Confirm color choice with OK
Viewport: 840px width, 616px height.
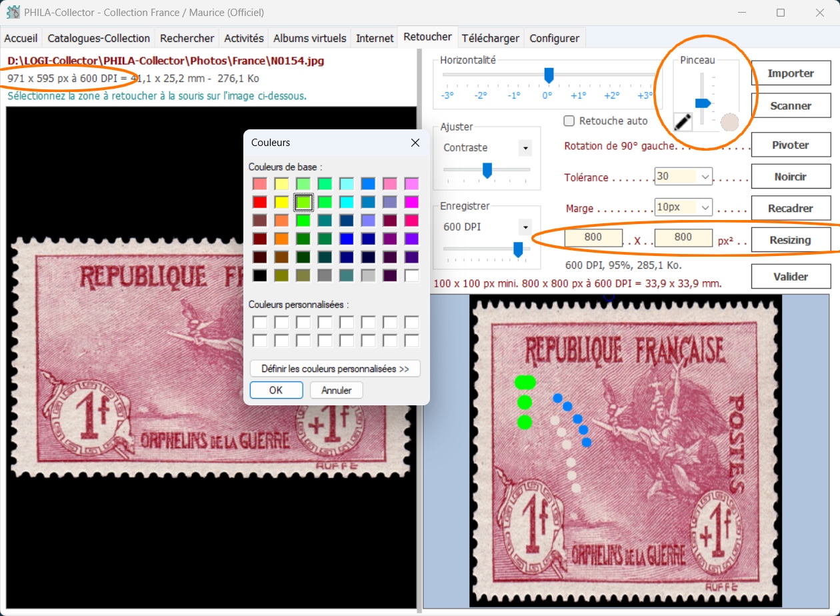[276, 390]
